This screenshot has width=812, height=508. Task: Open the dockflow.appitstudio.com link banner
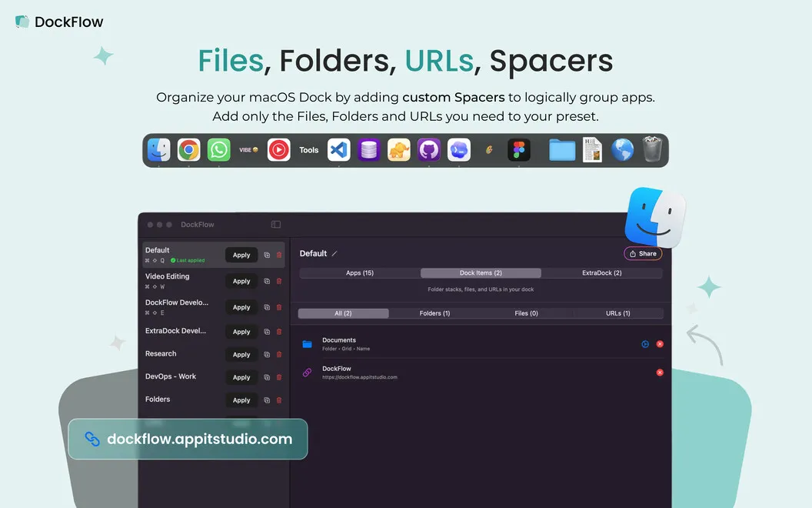pos(188,439)
